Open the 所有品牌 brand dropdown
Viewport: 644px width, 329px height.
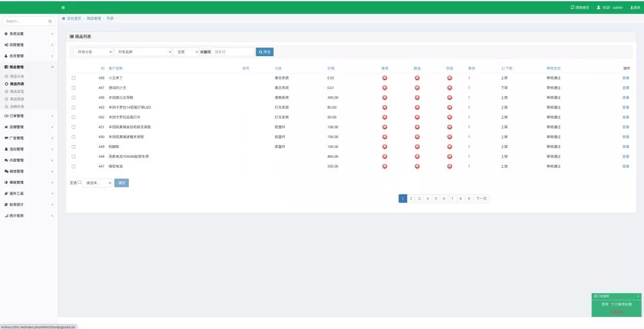tap(143, 52)
